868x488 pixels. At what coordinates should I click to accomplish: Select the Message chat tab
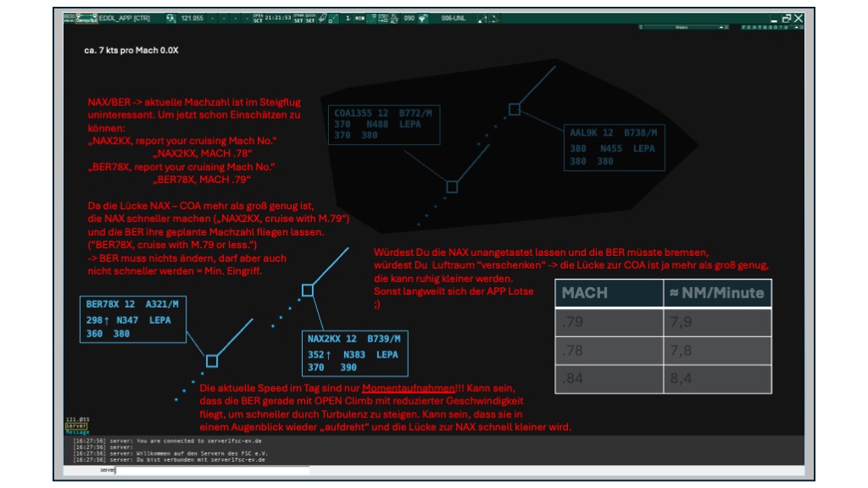pyautogui.click(x=77, y=432)
